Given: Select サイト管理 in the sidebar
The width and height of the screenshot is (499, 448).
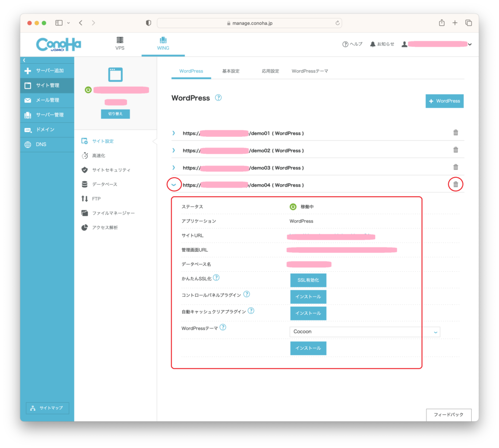Looking at the screenshot, I should (47, 85).
